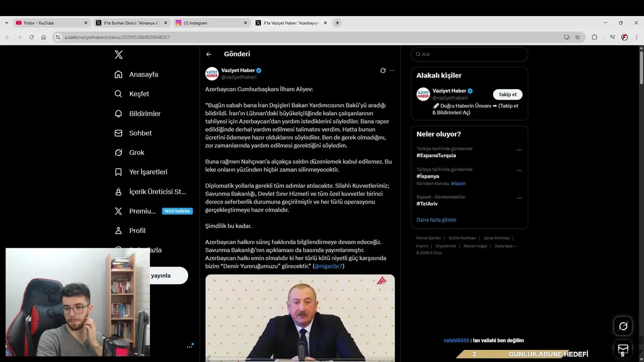
Task: Open media control icon in toolbar
Action: [612, 37]
